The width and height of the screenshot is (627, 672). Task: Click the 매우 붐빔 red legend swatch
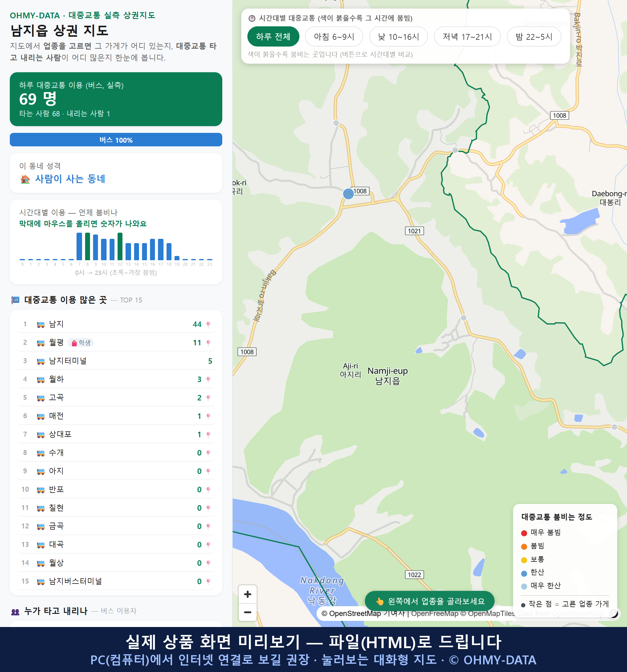[x=524, y=533]
